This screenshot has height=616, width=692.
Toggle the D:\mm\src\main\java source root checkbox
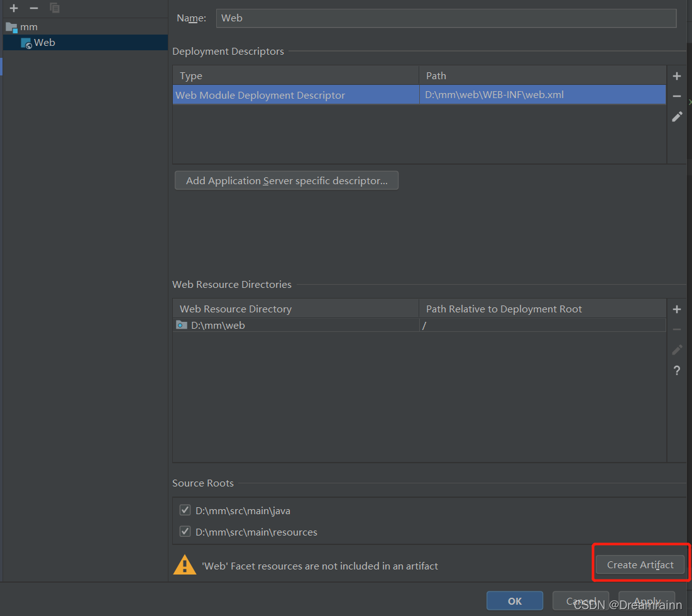[185, 510]
